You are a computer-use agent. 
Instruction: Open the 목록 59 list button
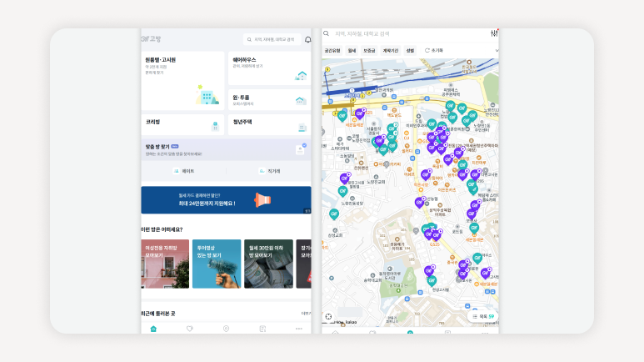(x=483, y=316)
